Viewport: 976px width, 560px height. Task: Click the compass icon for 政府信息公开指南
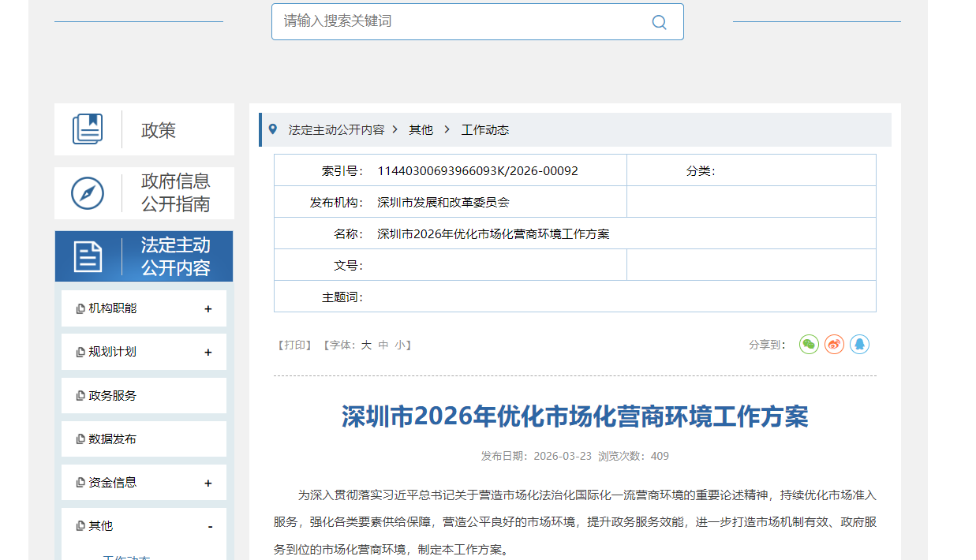(88, 193)
